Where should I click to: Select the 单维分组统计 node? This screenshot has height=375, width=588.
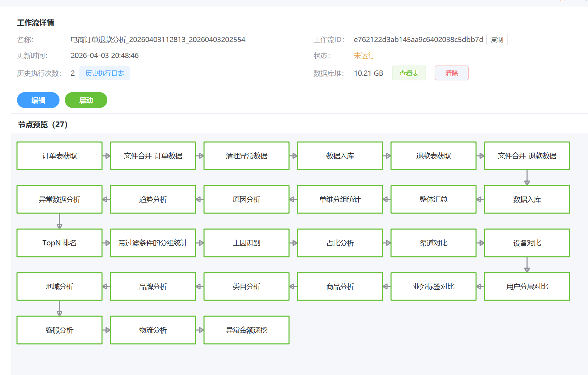(x=340, y=199)
